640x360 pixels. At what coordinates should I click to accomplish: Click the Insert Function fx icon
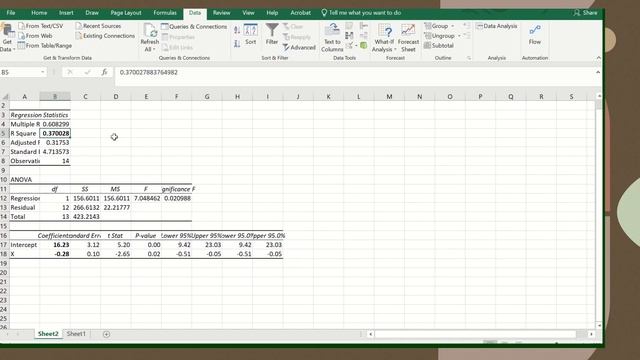104,72
